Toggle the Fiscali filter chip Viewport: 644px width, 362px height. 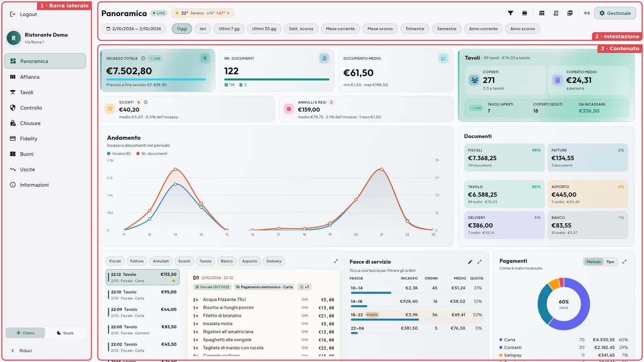(115, 261)
